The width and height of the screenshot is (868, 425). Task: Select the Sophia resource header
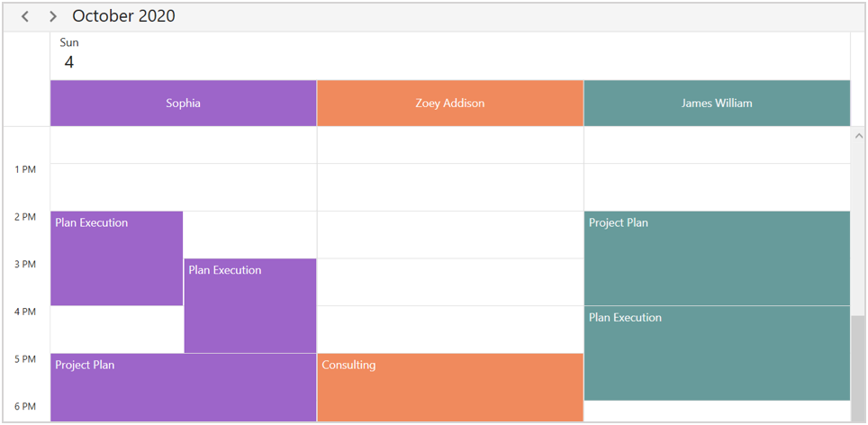click(x=183, y=103)
